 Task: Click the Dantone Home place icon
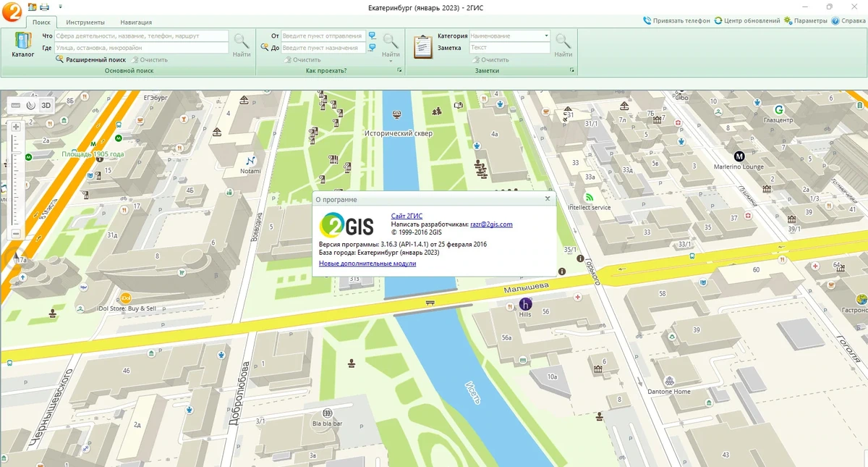click(670, 381)
